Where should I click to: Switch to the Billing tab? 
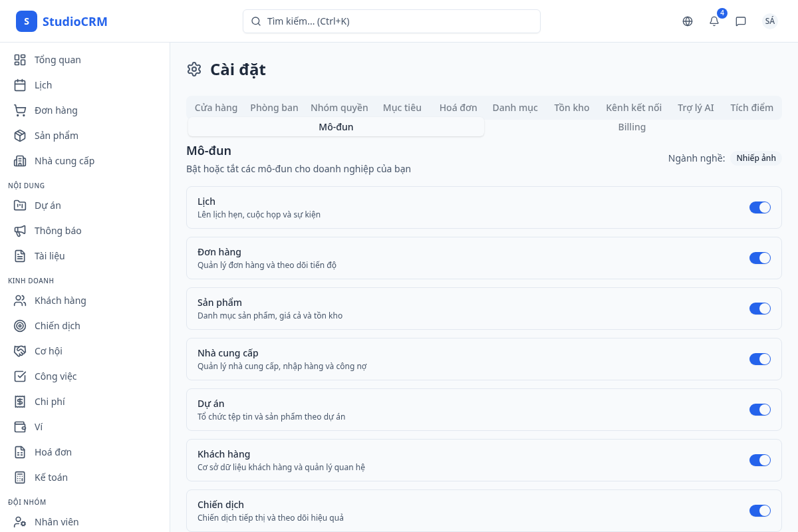pyautogui.click(x=632, y=127)
